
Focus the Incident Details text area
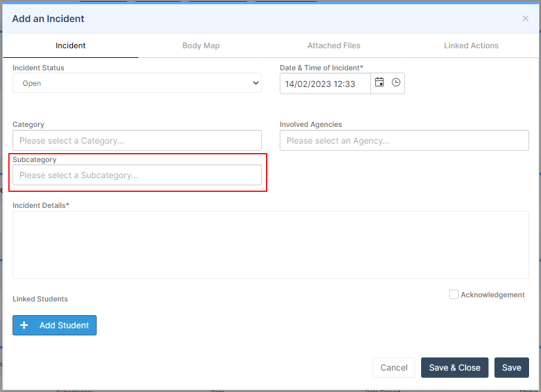pos(271,245)
